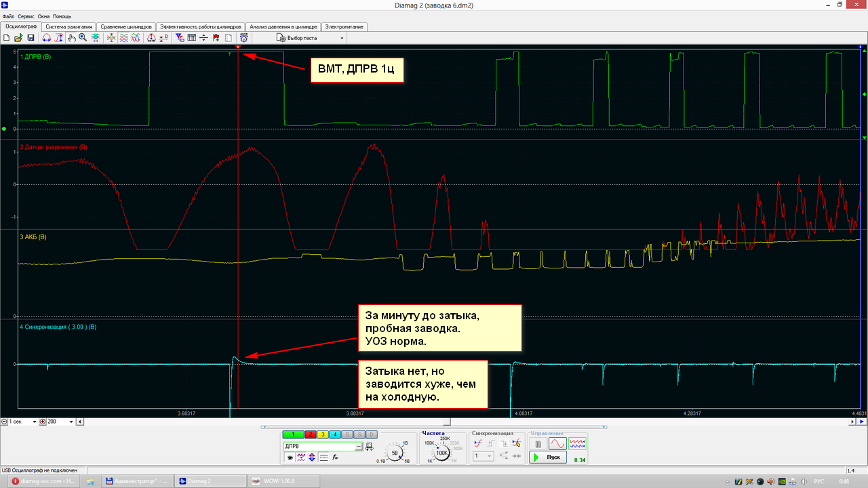Toggle cyan channel 4 button
Image resolution: width=868 pixels, height=488 pixels.
pyautogui.click(x=335, y=434)
